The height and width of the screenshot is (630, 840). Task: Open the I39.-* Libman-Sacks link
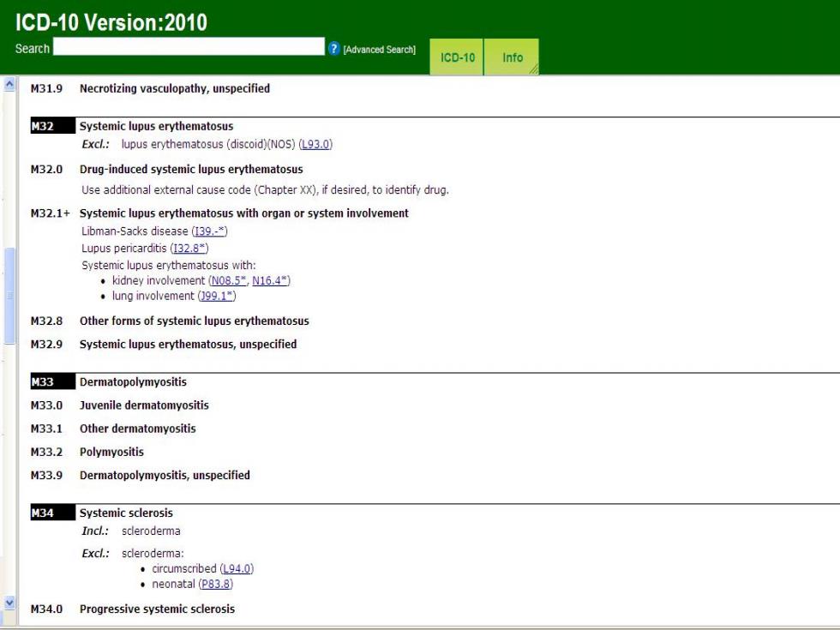coord(209,231)
